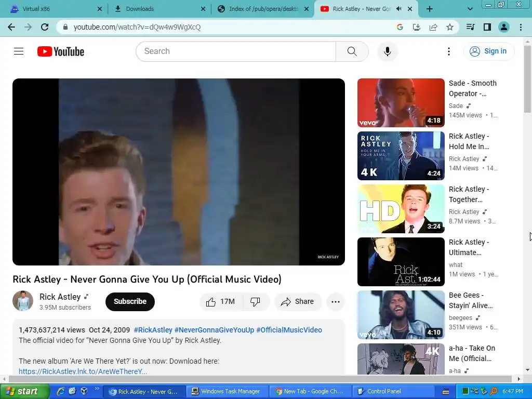Close the Downloads tab
This screenshot has height=399, width=532.
[203, 9]
